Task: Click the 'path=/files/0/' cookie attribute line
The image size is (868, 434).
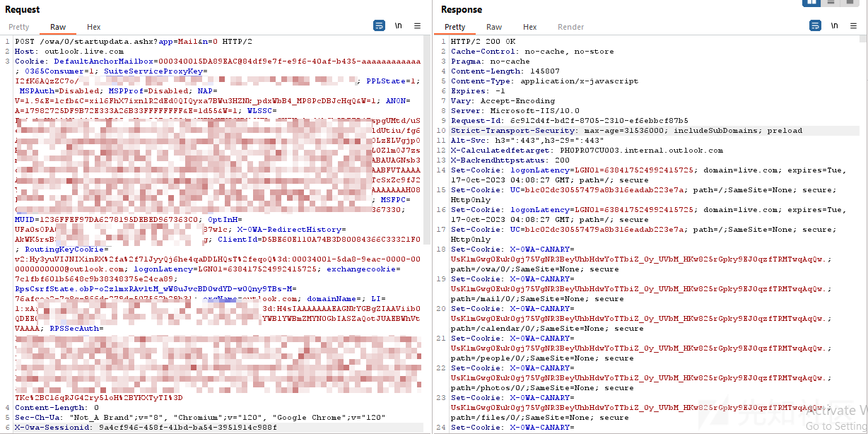Action: click(540, 418)
